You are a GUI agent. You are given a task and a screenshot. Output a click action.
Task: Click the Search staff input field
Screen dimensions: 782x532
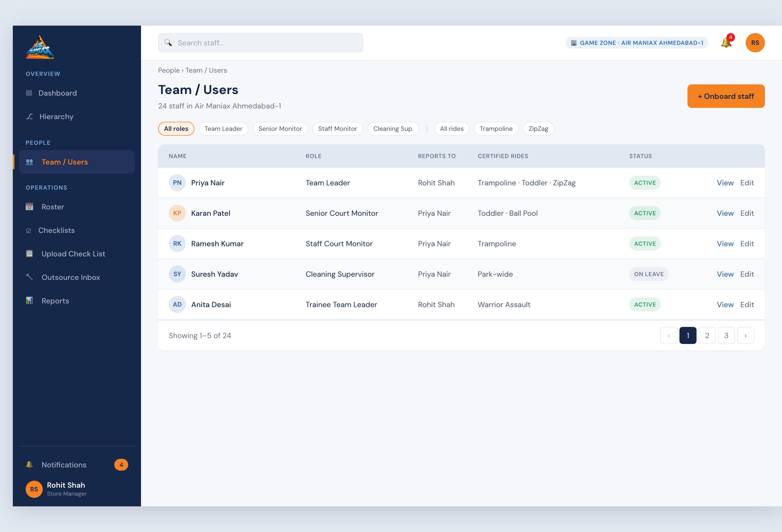[x=260, y=43]
